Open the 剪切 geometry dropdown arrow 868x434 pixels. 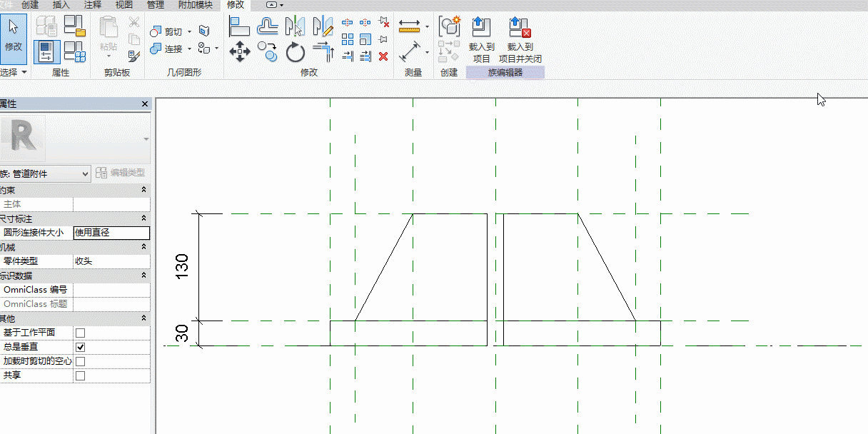point(189,31)
